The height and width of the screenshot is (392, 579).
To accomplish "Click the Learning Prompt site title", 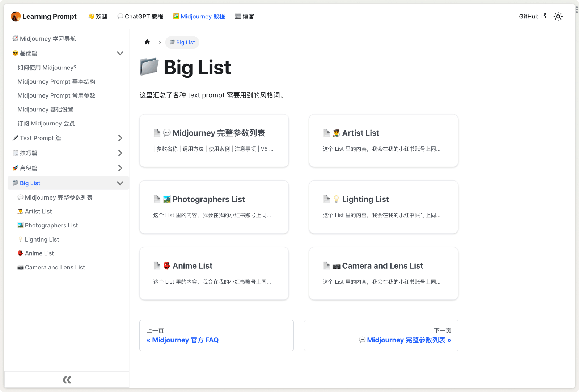I will (50, 16).
